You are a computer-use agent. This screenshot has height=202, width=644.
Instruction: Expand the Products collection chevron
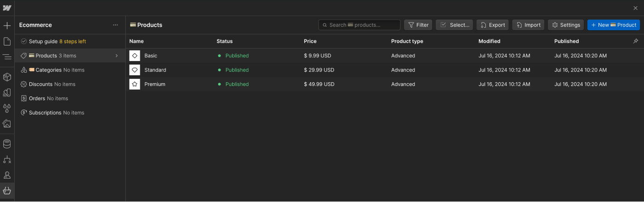click(117, 56)
